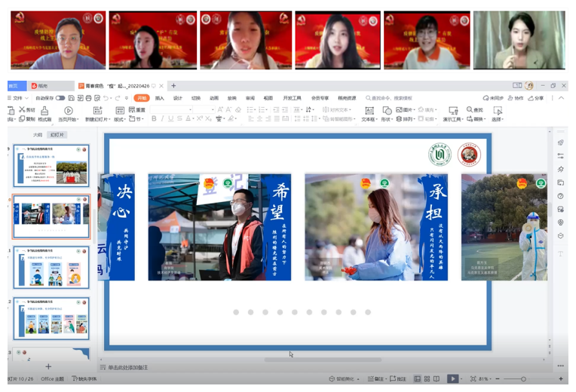The height and width of the screenshot is (392, 576).
Task: Expand the New Slide (新建幻灯片) dropdown
Action: [x=98, y=119]
